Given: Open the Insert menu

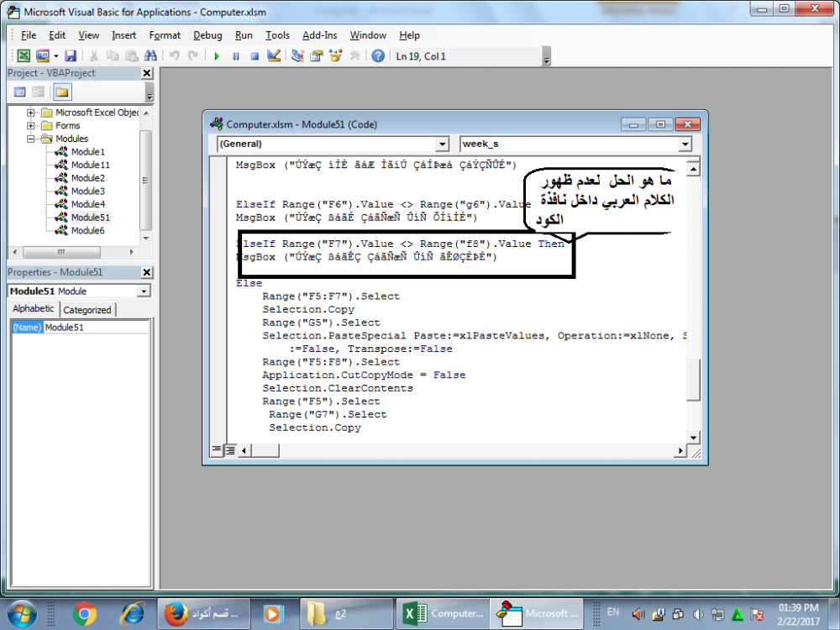Looking at the screenshot, I should (x=123, y=35).
